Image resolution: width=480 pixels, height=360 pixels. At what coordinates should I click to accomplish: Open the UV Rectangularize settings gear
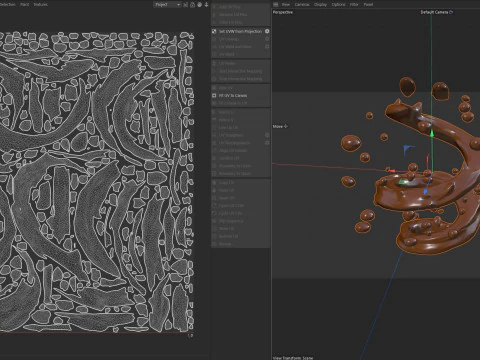pos(267,143)
